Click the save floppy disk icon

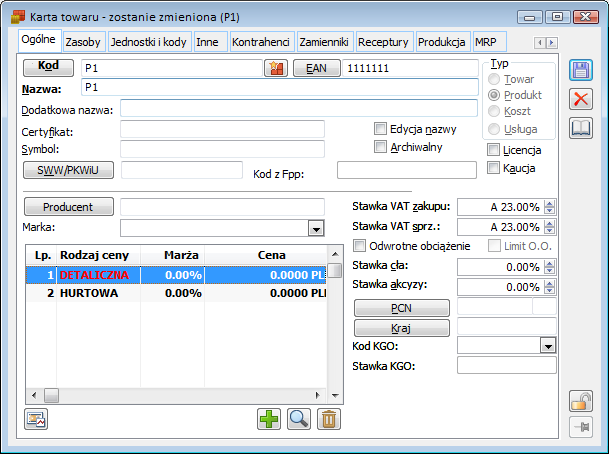tap(581, 70)
